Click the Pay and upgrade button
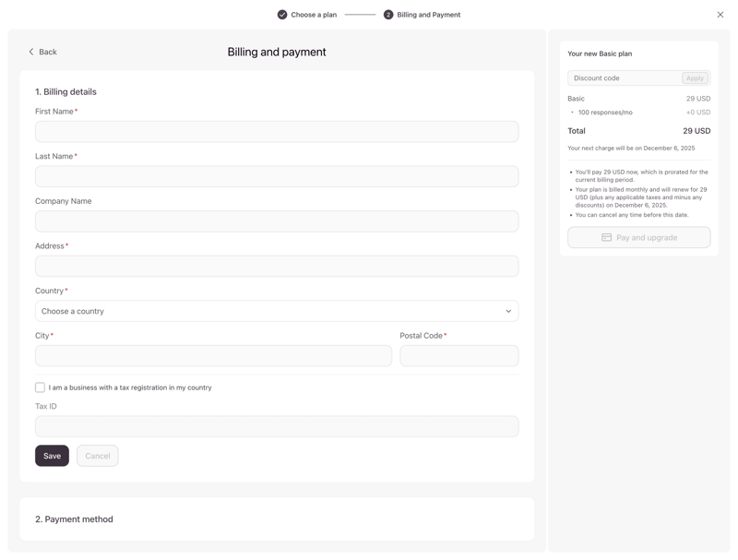This screenshot has width=738, height=560. 638,237
